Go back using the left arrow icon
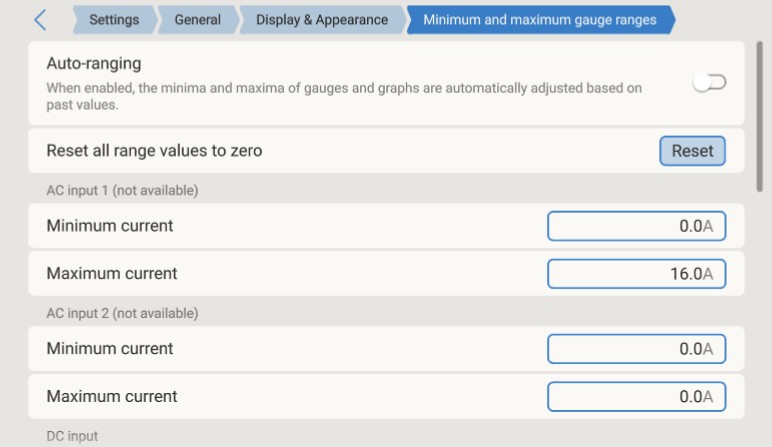The image size is (772, 447). click(40, 20)
